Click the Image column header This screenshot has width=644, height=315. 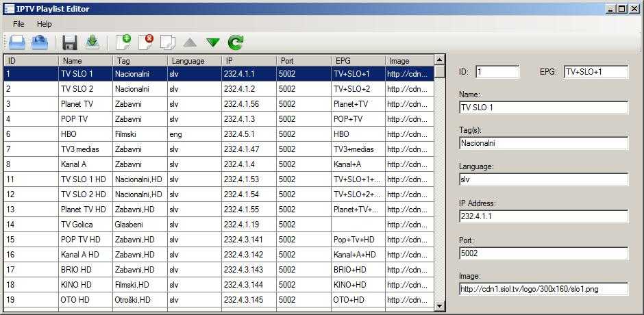coord(410,61)
